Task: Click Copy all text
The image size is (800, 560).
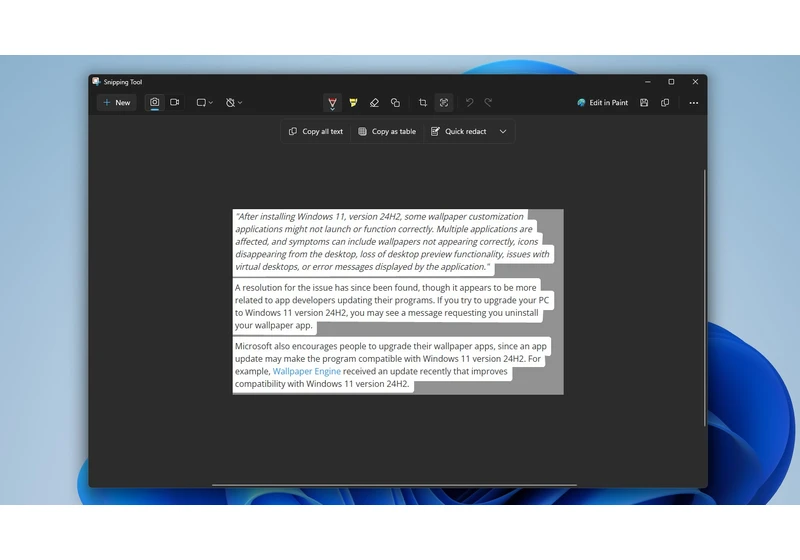Action: 316,132
